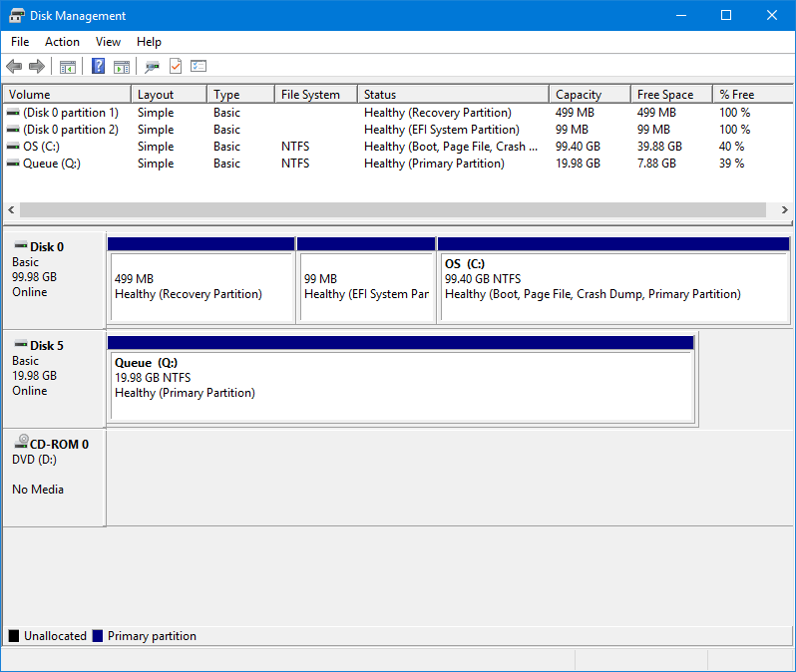Click the Properties checkmark toolbar icon

(176, 67)
